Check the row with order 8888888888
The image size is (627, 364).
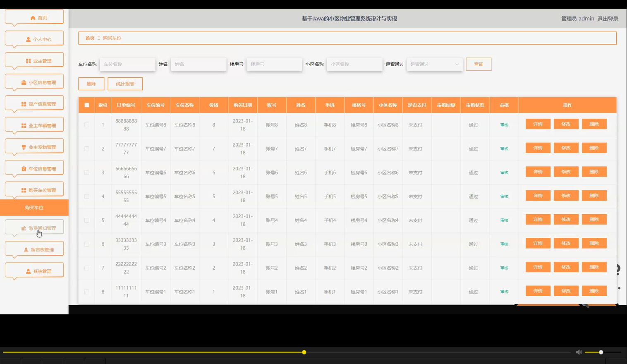(87, 125)
